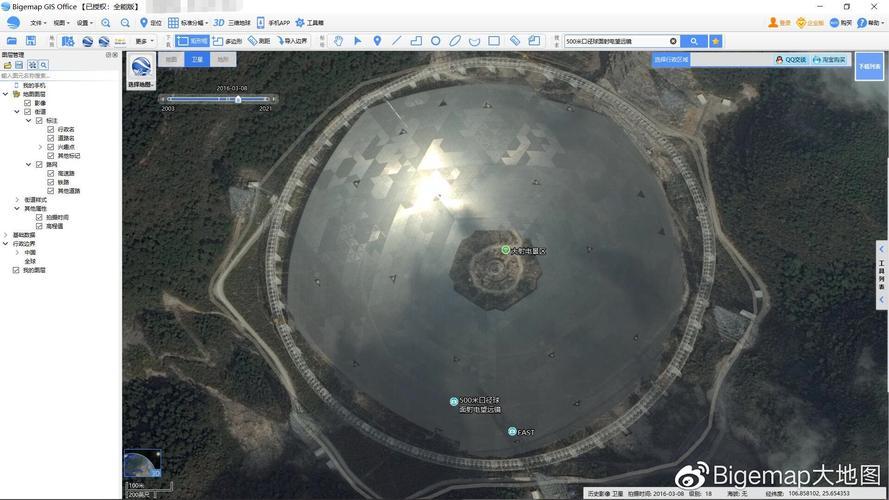Click the 多边形 polygon selection tool
This screenshot has width=889, height=500.
point(227,41)
